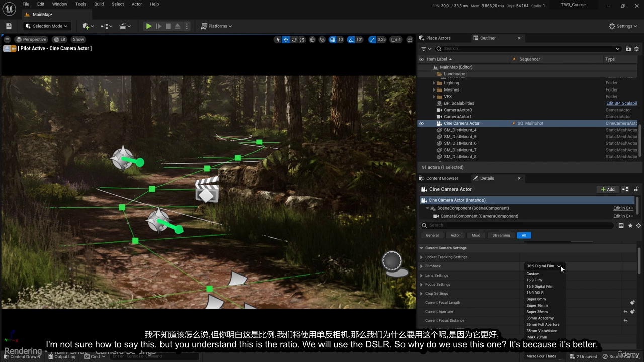
Task: Open the Outliner filter options
Action: click(x=426, y=49)
